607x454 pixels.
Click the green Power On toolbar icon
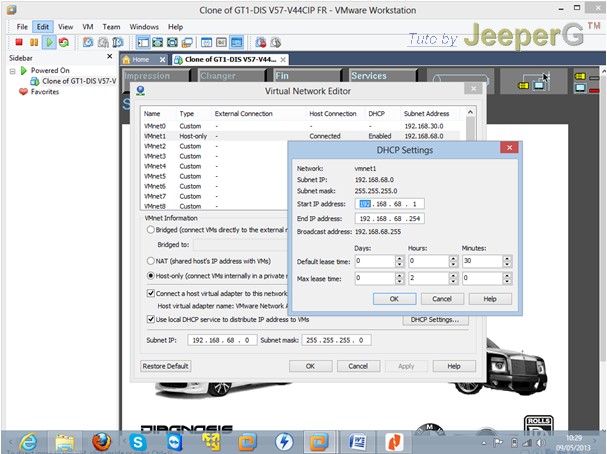pos(49,42)
